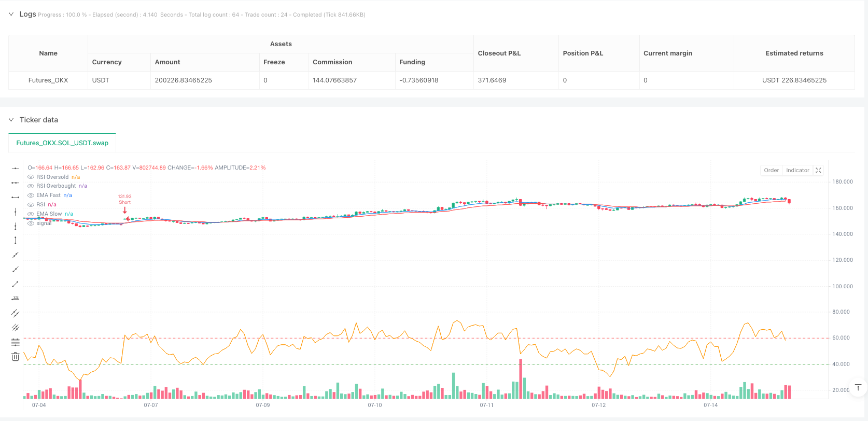Toggle visibility of RSI Oversold indicator
Viewport: 868px width, 421px height.
(31, 177)
